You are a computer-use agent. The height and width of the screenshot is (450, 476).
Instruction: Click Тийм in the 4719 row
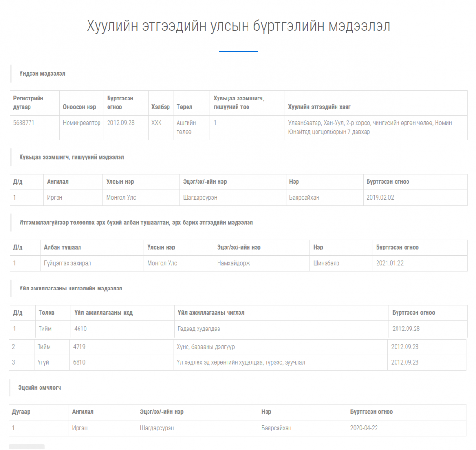pos(44,347)
